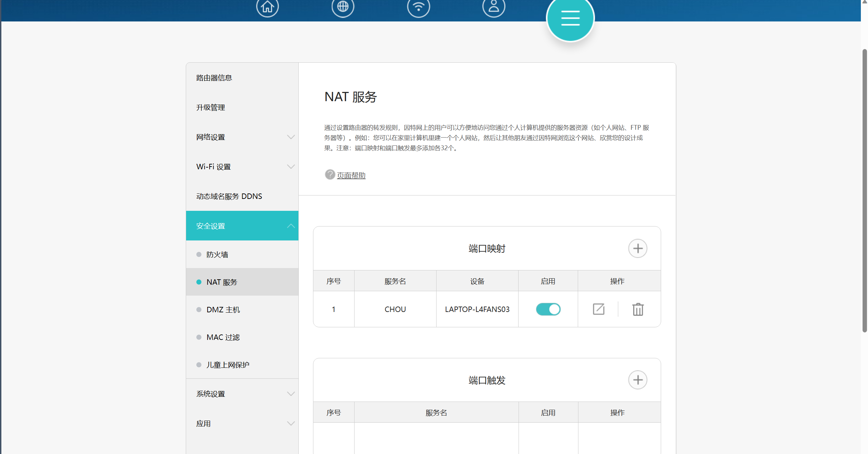
Task: Open the Wi-Fi icon in top bar
Action: coord(418,6)
